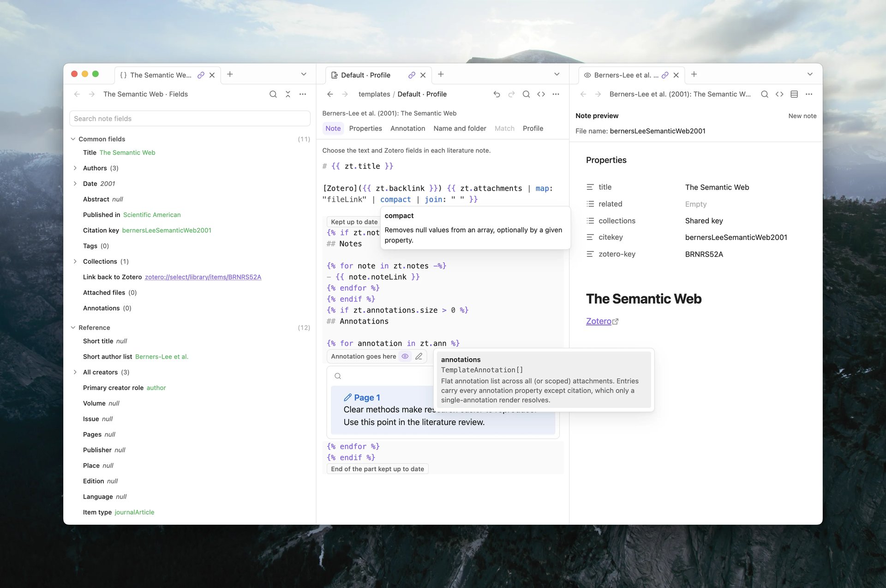Viewport: 886px width, 588px height.
Task: Go back in the template editor pane
Action: [330, 94]
